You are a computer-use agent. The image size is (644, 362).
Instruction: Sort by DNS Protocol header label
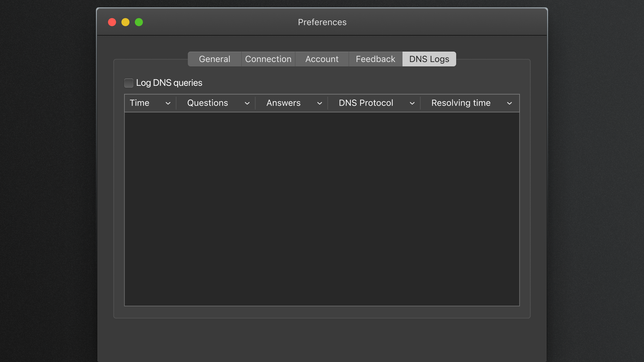(366, 103)
